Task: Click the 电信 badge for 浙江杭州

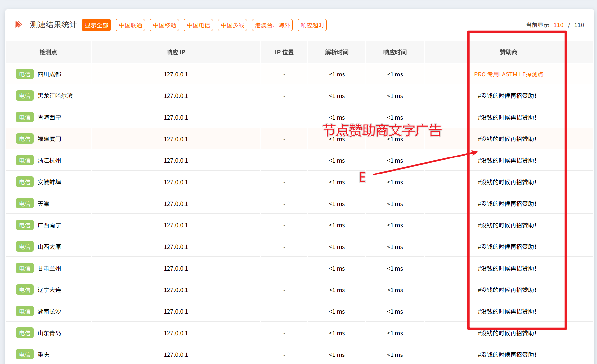Action: (x=25, y=160)
